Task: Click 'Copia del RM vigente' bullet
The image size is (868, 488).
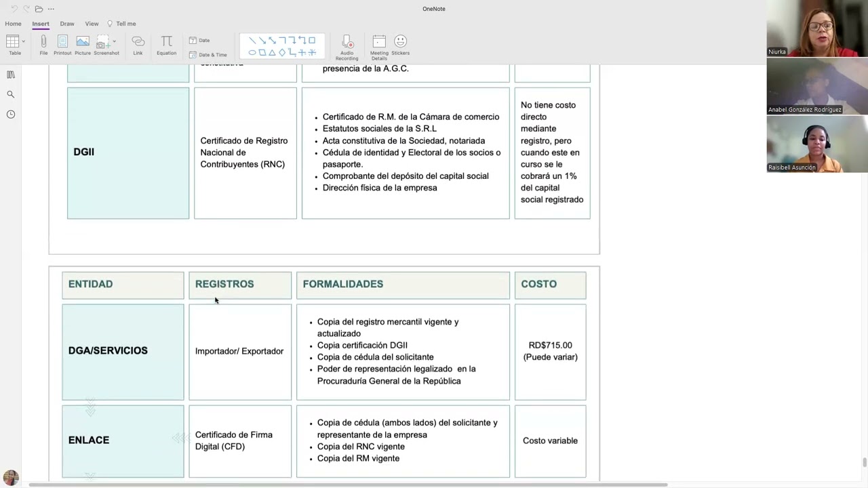Action: (x=358, y=458)
